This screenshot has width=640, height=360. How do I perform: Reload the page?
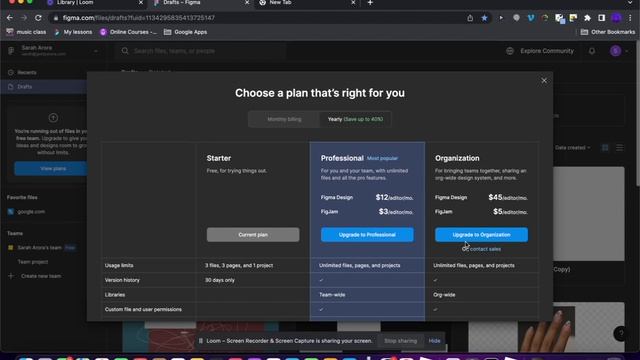click(x=38, y=18)
